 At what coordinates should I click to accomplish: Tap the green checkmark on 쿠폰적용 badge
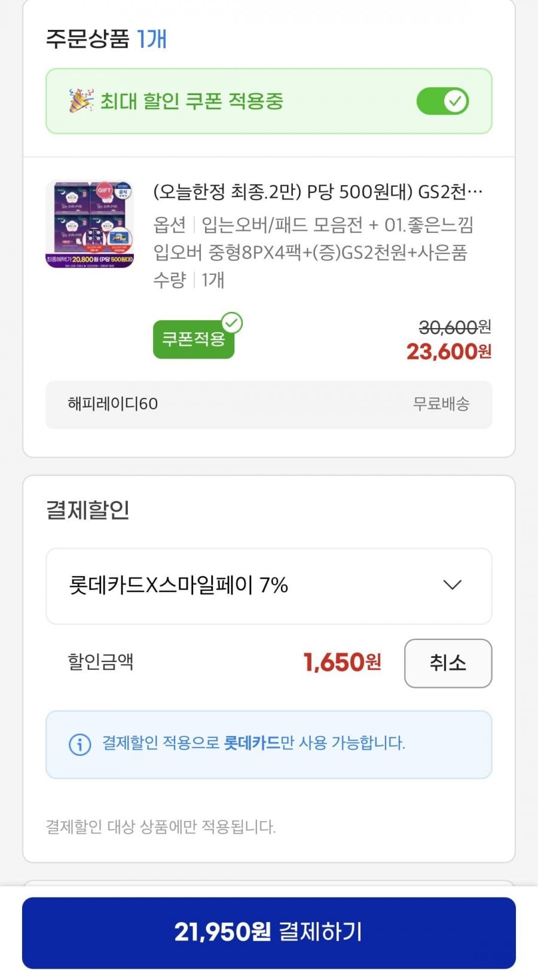pyautogui.click(x=232, y=323)
